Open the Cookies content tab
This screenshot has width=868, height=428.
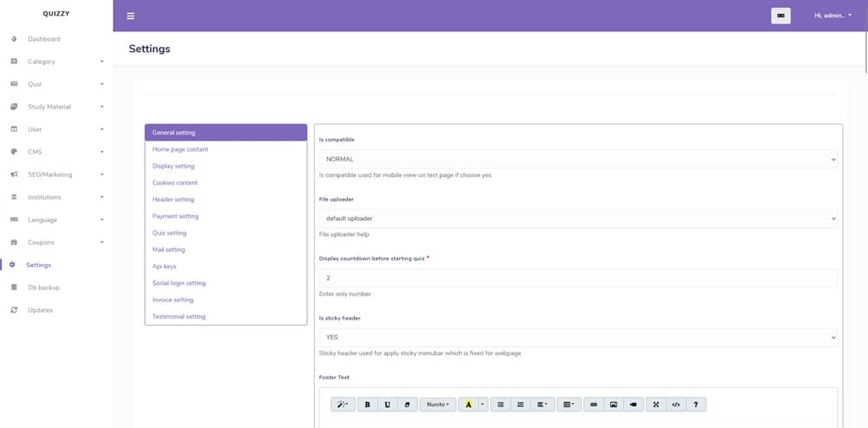coord(226,182)
